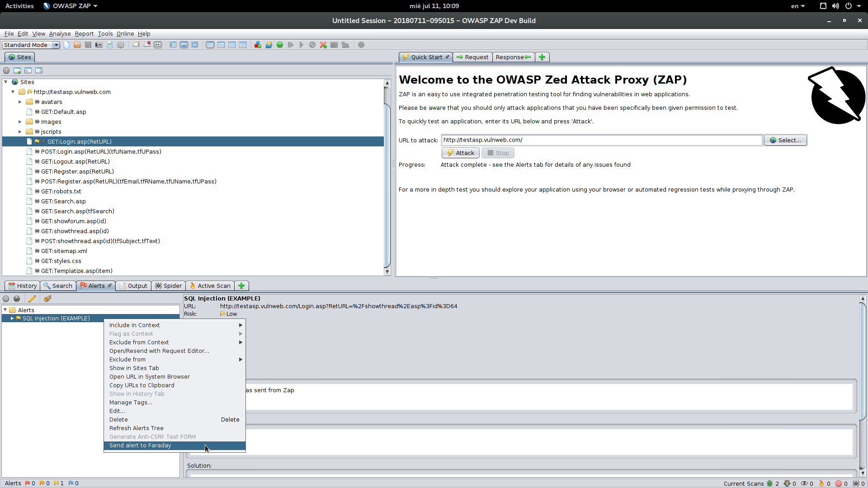Click the Persist Session disk icon
This screenshot has height=488, width=868.
pos(88,45)
